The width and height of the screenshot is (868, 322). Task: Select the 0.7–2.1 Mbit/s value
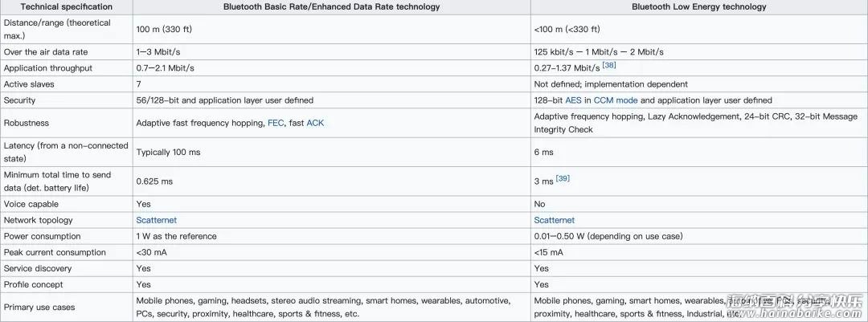pyautogui.click(x=165, y=68)
